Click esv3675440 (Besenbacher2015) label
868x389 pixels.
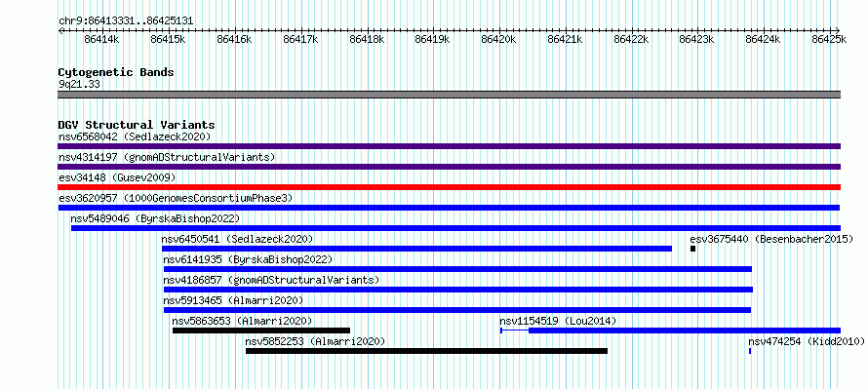click(771, 239)
